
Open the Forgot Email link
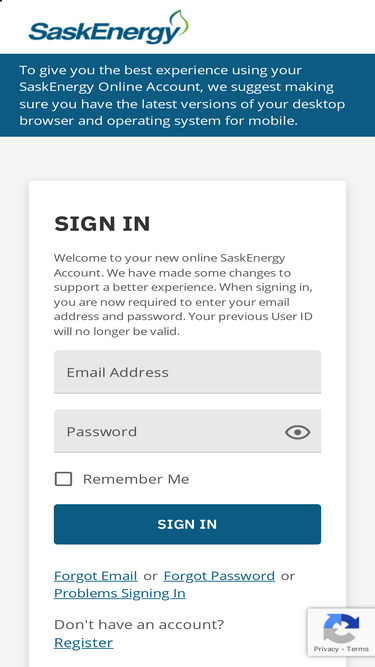(95, 576)
